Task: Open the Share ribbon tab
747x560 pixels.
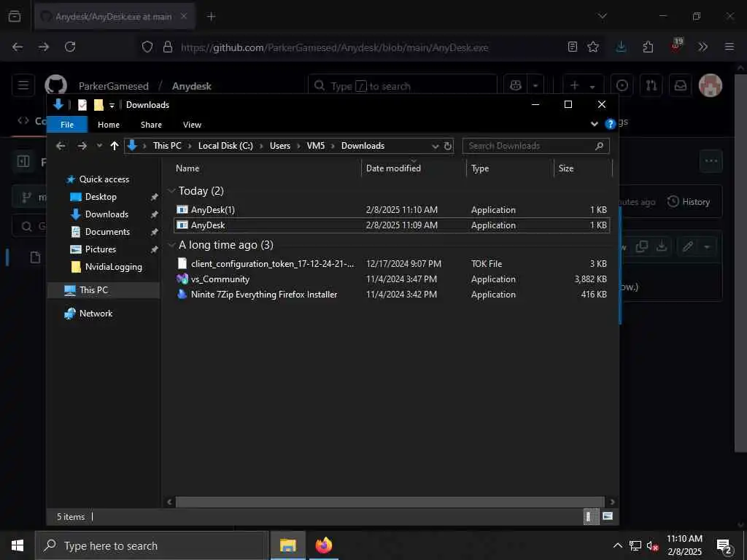Action: click(x=151, y=125)
